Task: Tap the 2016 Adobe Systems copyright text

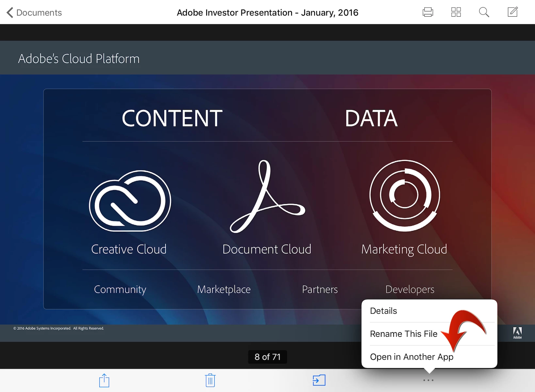Action: [x=58, y=328]
